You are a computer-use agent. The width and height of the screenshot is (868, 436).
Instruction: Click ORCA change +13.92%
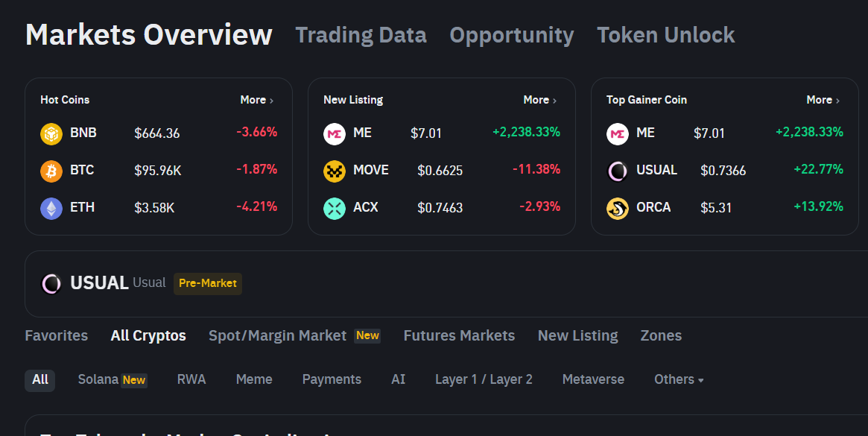819,206
